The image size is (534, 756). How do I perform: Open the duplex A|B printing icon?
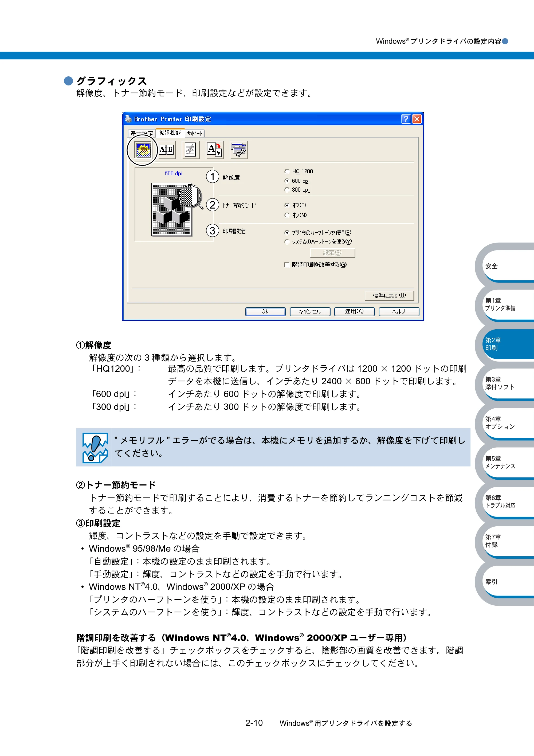click(167, 150)
